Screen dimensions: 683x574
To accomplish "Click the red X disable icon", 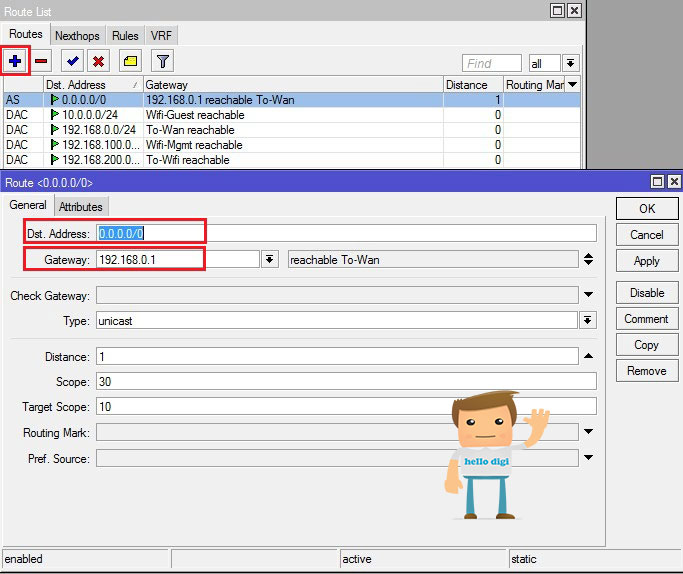I will [98, 61].
